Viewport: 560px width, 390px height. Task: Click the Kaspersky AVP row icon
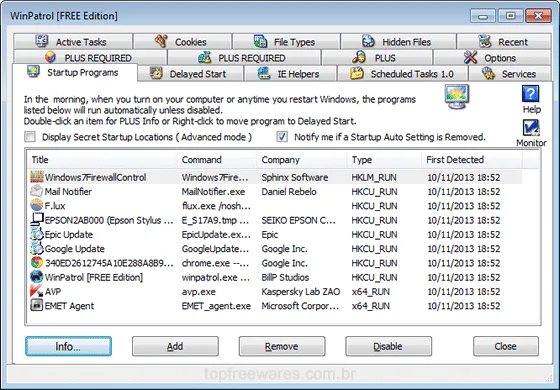tap(37, 291)
